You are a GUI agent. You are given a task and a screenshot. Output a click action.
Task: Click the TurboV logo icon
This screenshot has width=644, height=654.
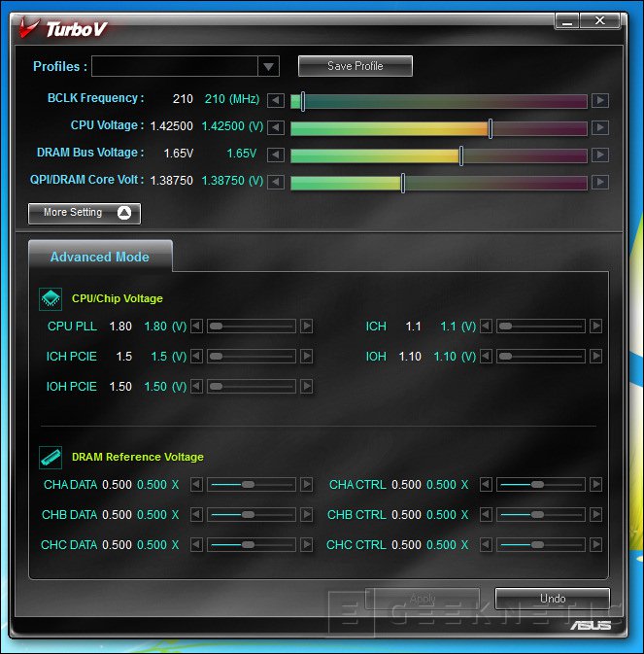pos(29,27)
